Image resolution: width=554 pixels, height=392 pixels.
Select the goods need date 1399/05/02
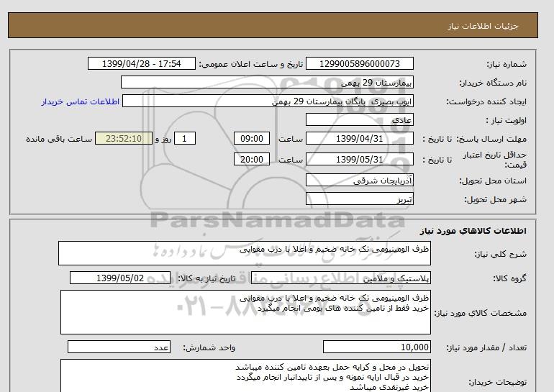coord(120,278)
